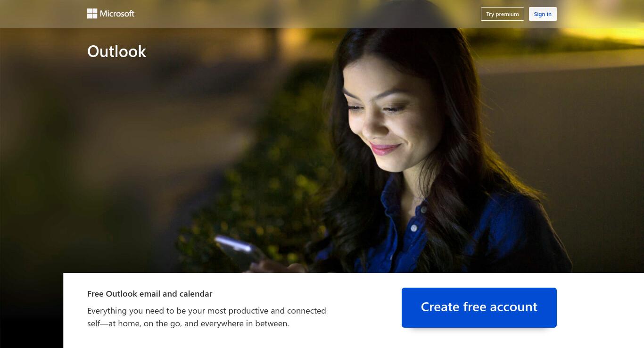Viewport: 644px width, 348px height.
Task: Click the Outlook page title
Action: point(116,51)
